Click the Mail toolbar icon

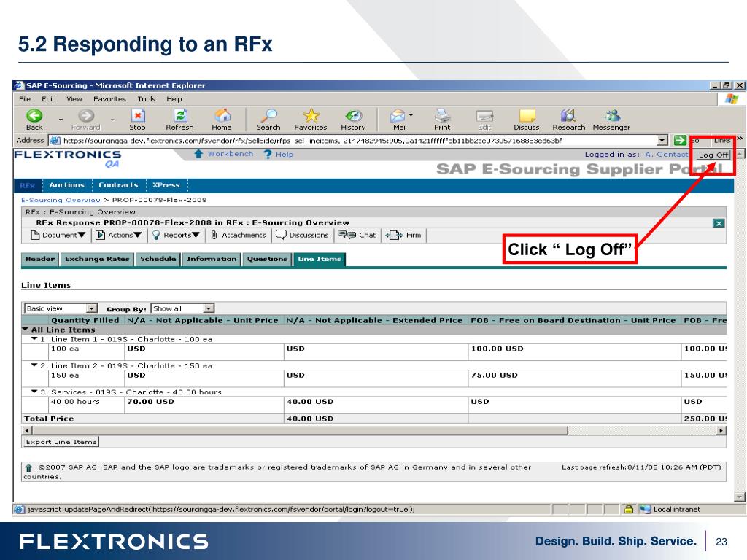click(399, 120)
